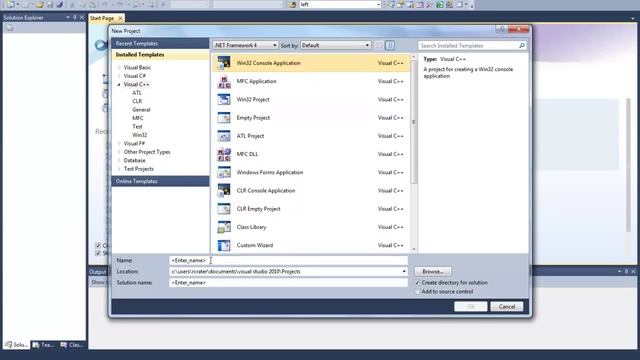Open the help button in New Project dialog

click(502, 29)
